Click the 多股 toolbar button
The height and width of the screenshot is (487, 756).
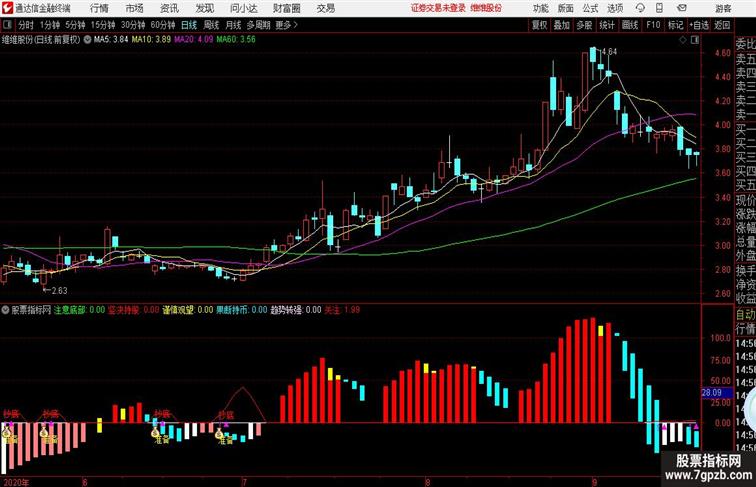click(584, 25)
